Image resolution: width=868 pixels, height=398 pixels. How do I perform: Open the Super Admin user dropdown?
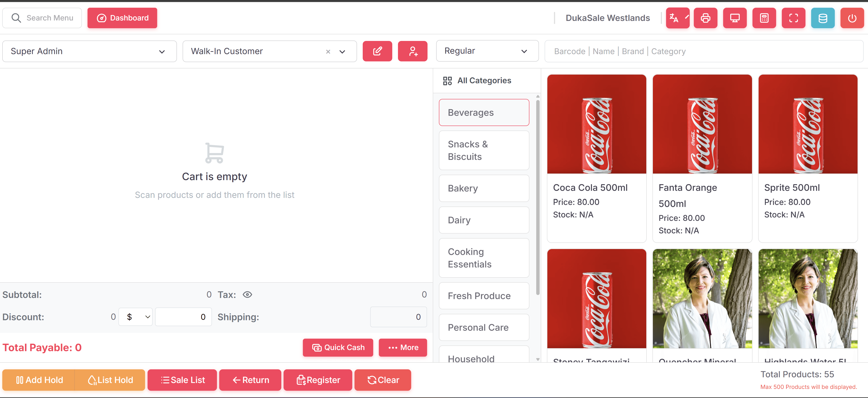(x=89, y=51)
